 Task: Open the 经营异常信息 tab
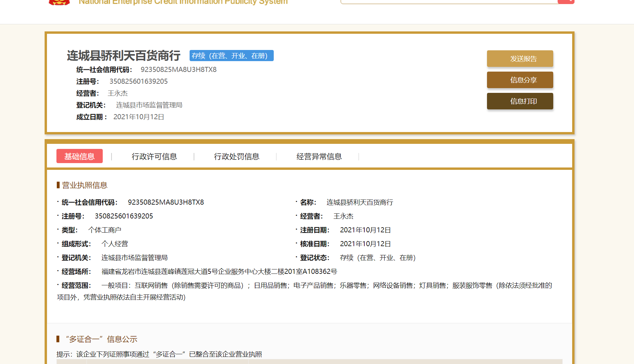click(319, 156)
